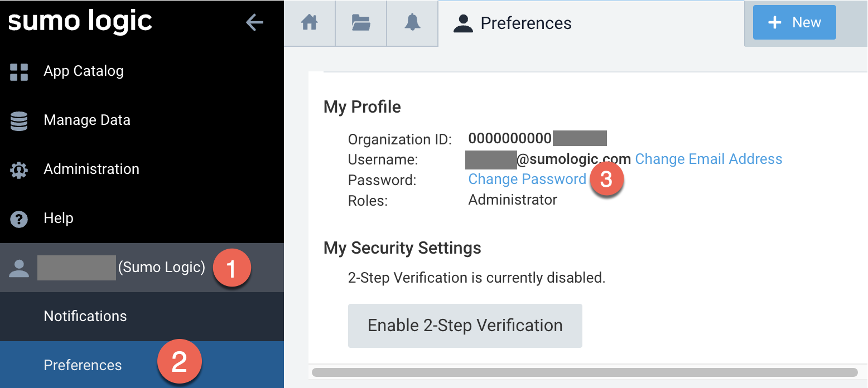868x388 pixels.
Task: Click the App Catalog grid icon
Action: [x=19, y=72]
